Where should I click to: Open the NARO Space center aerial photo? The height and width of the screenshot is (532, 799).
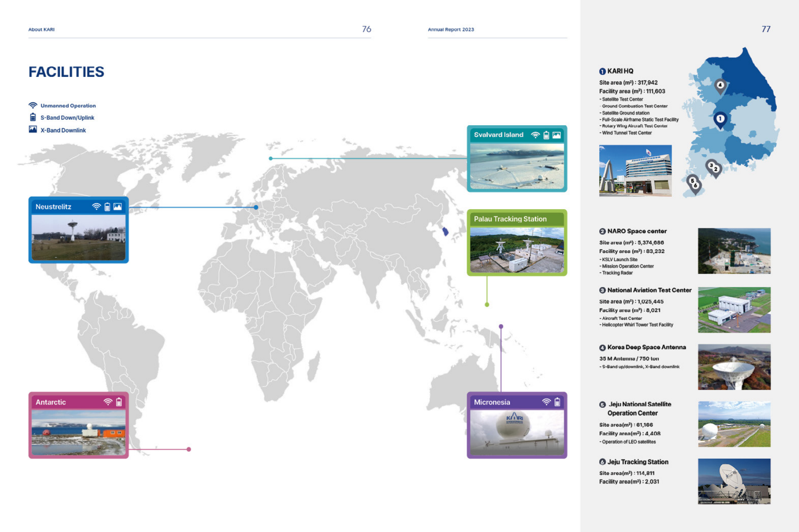(x=734, y=251)
